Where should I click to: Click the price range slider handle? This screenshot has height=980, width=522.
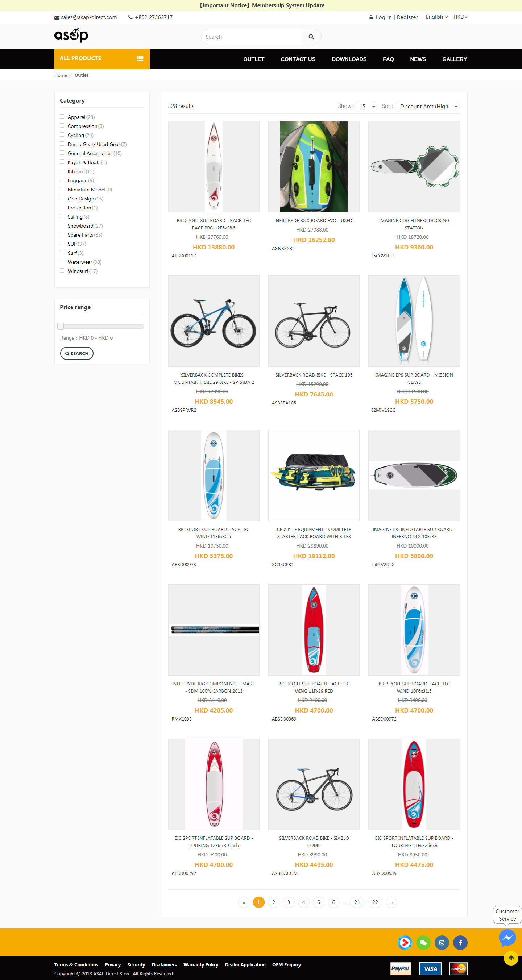61,326
